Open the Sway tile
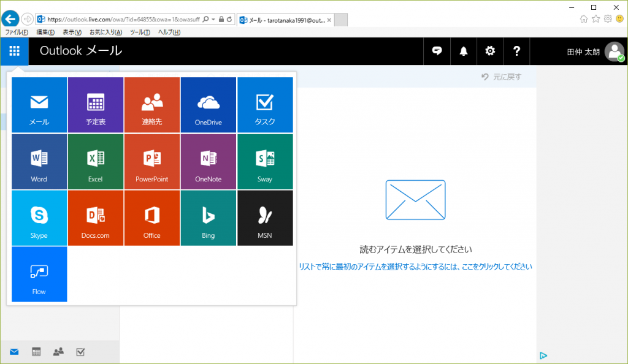 click(265, 162)
